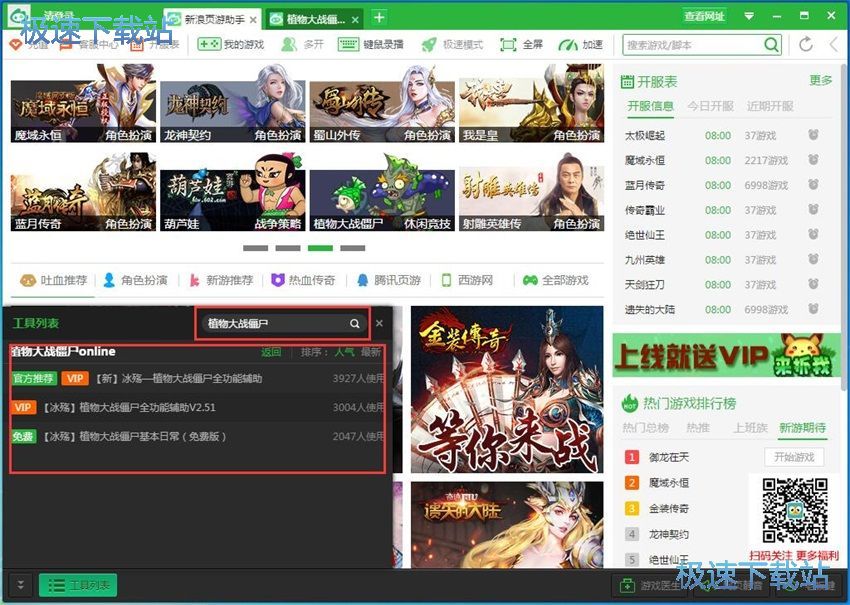Click the 查看网址 button
The width and height of the screenshot is (850, 605).
(704, 16)
